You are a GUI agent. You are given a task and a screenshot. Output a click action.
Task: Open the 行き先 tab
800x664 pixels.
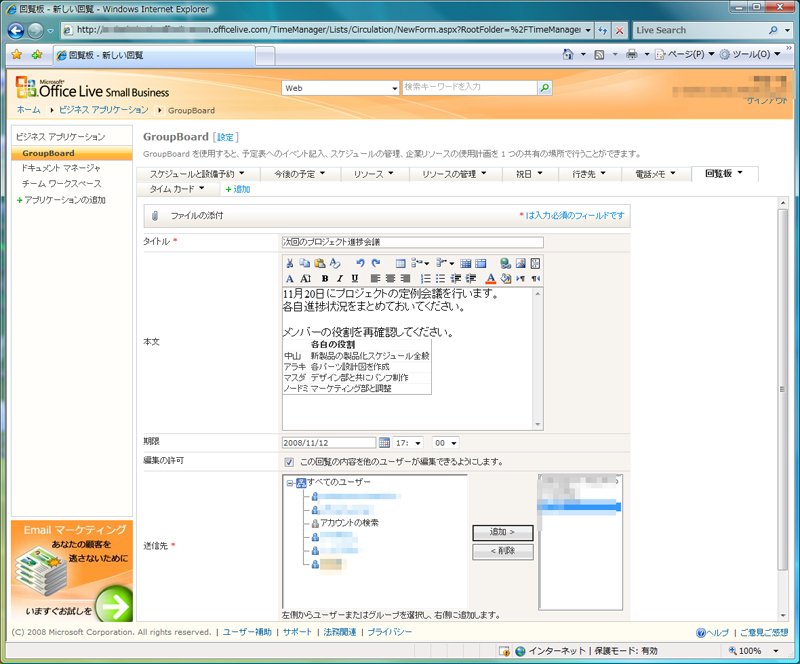pos(589,174)
